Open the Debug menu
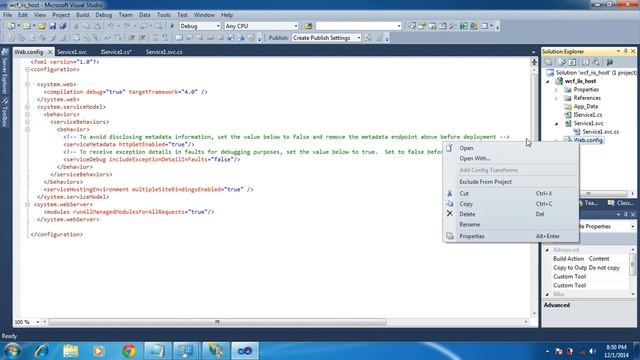The height and width of the screenshot is (360, 640). (x=104, y=15)
